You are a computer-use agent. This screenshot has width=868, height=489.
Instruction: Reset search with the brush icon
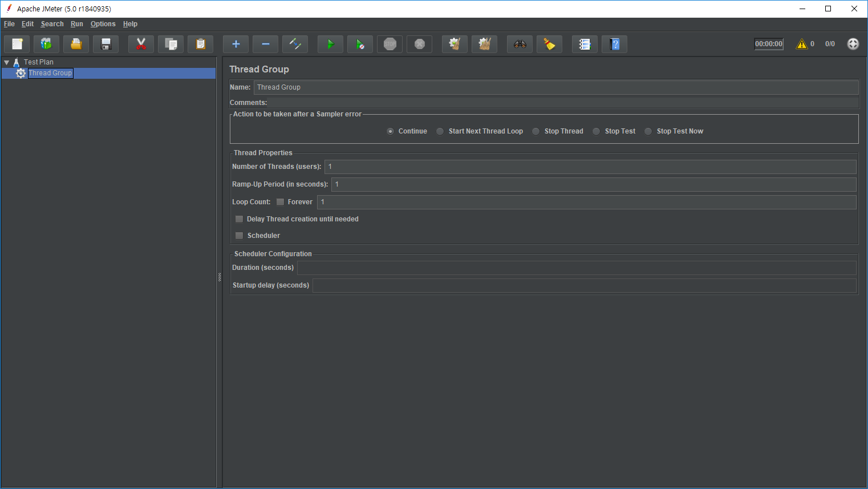(x=550, y=44)
